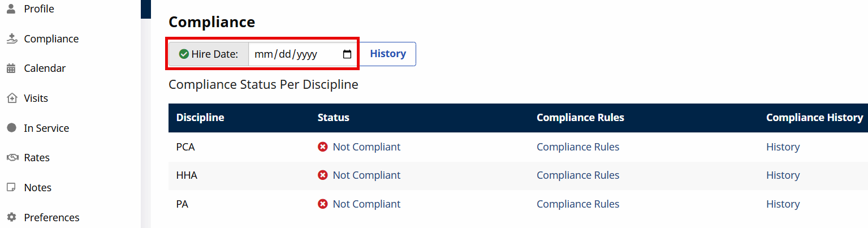Open the Hire Date History button
Image resolution: width=868 pixels, height=228 pixels.
[388, 54]
